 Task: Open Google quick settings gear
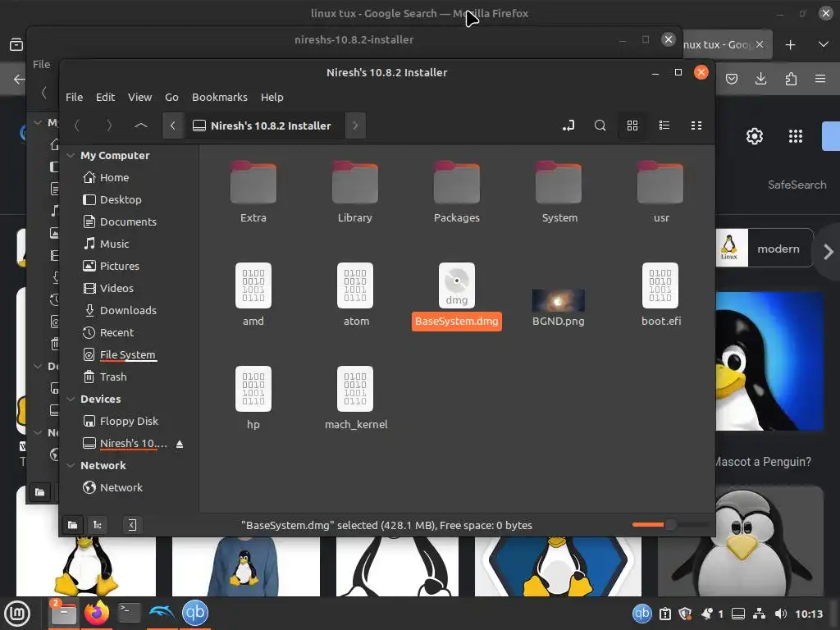(755, 136)
